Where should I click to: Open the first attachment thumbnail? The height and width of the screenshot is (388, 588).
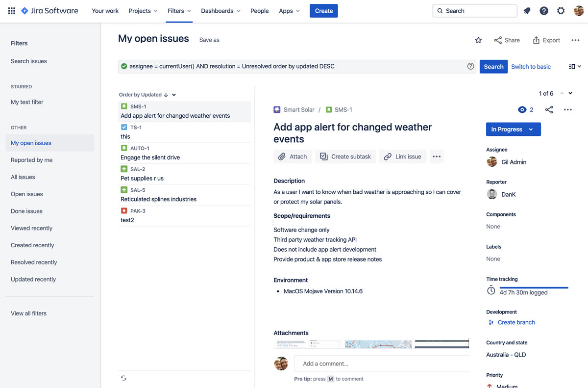tap(308, 344)
